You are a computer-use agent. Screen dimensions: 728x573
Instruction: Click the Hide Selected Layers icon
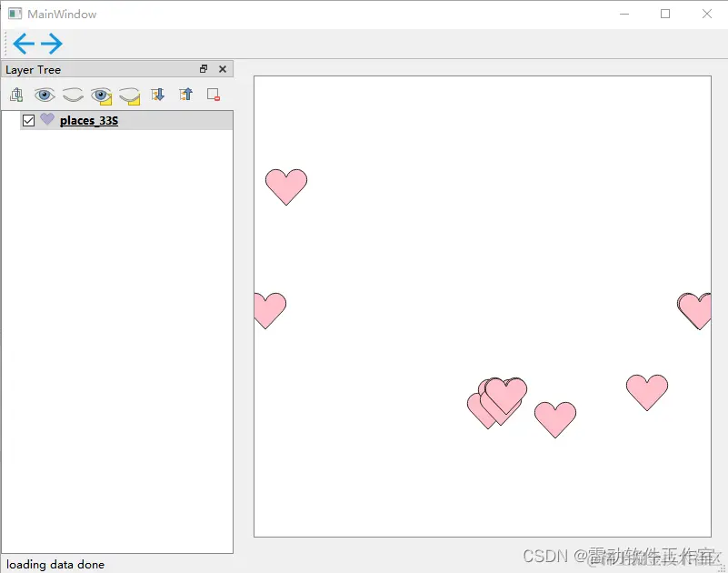tap(129, 95)
